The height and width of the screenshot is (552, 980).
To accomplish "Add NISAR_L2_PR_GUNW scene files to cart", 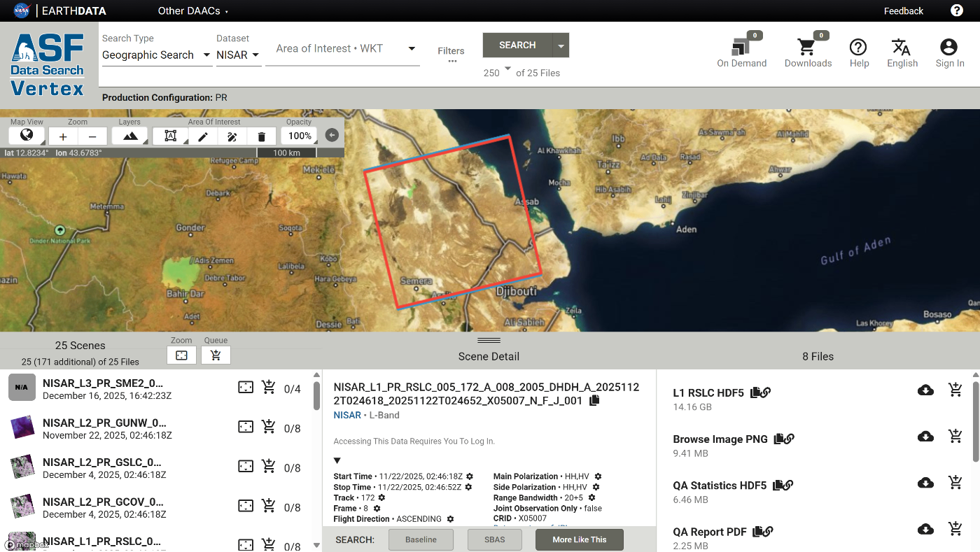I will pyautogui.click(x=268, y=426).
